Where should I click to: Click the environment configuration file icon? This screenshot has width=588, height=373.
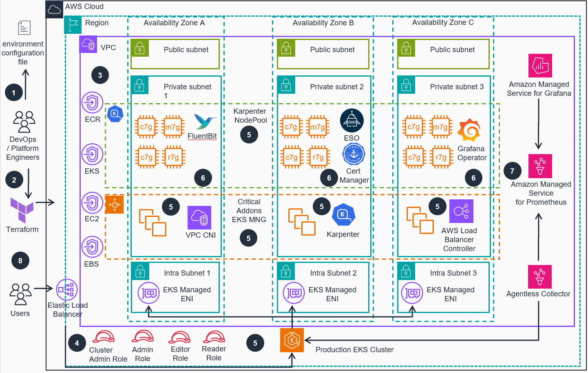[x=24, y=28]
